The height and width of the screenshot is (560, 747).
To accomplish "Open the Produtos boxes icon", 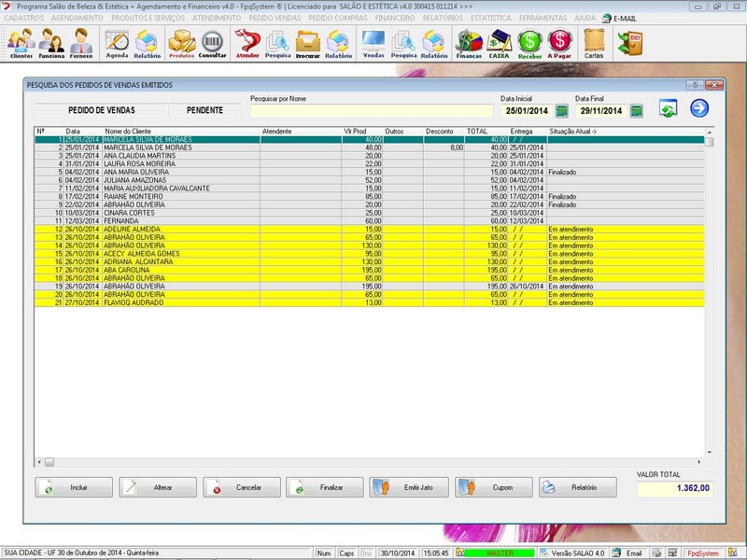I will coord(181,41).
